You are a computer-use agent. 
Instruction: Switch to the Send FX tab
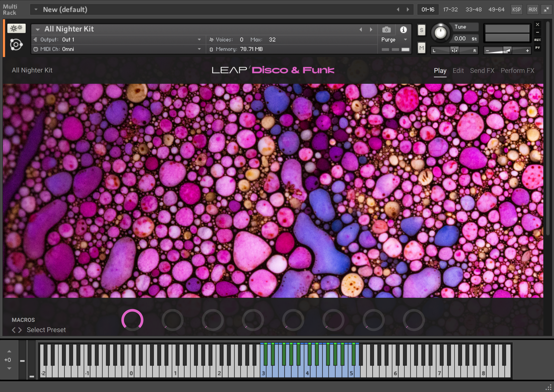(482, 71)
